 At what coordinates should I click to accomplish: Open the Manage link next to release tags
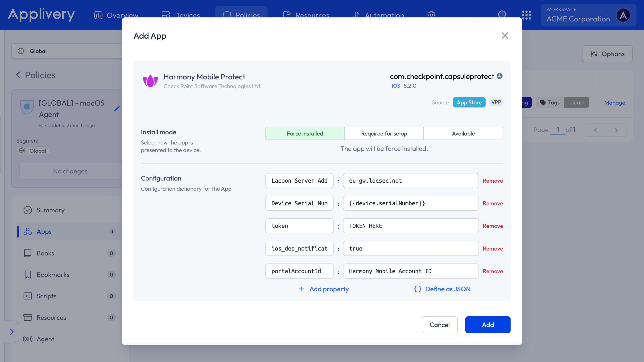(615, 103)
